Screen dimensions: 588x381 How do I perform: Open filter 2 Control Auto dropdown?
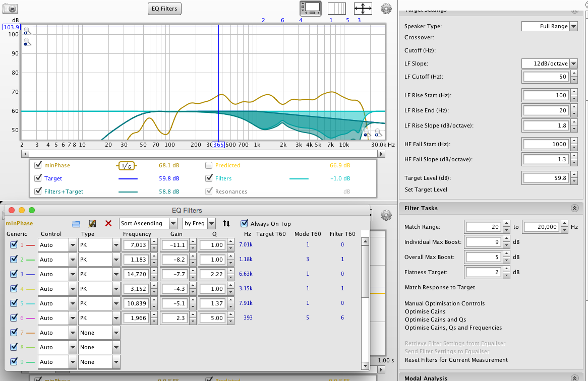click(57, 260)
